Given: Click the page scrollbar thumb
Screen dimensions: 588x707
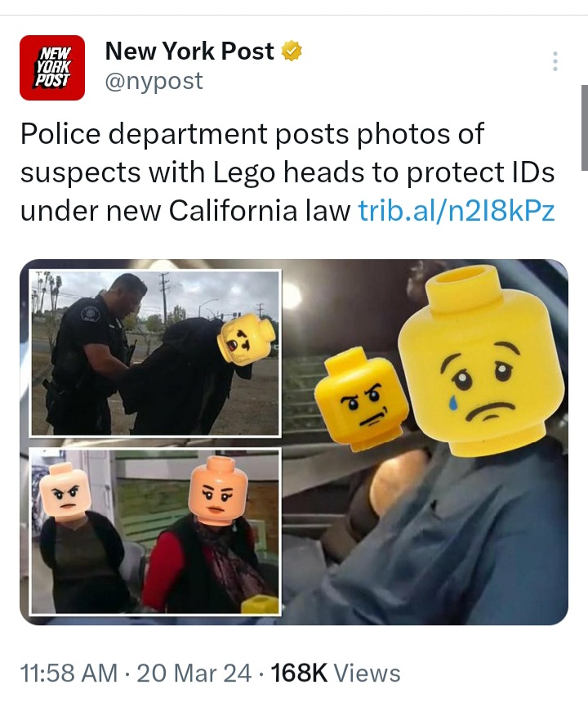Looking at the screenshot, I should tap(585, 128).
